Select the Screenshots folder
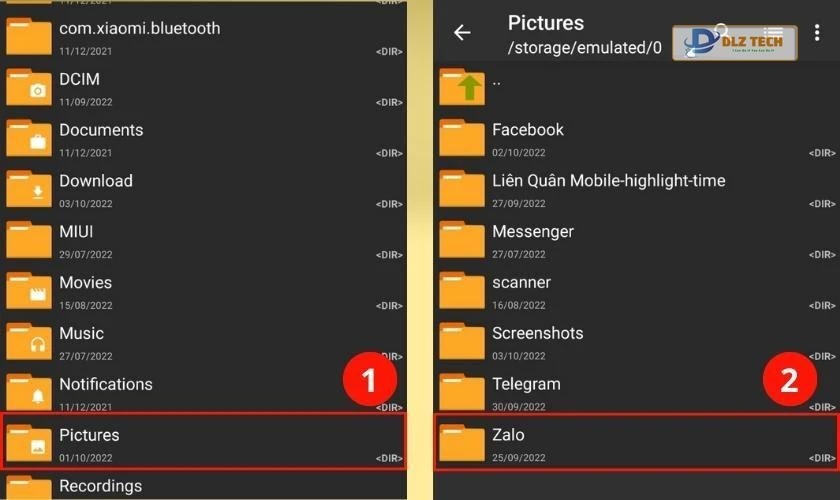The height and width of the screenshot is (500, 840). coord(537,334)
